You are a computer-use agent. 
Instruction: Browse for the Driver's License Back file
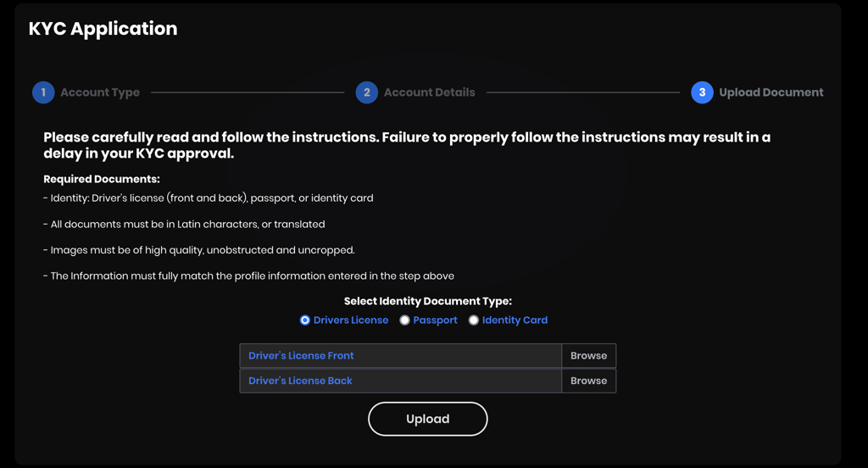coord(588,381)
